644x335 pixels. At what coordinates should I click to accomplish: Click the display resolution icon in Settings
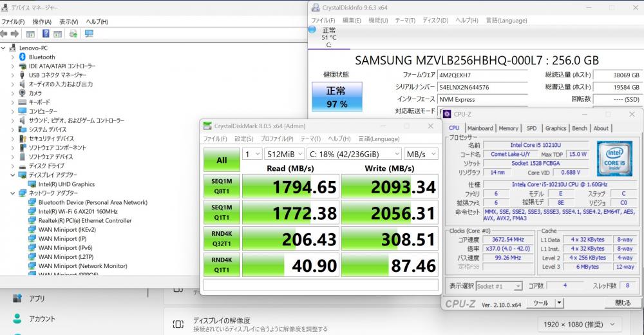(x=178, y=324)
